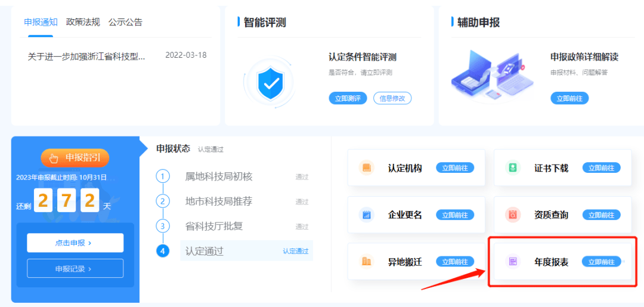Click 立即前往 next to 年度报表
644x307 pixels.
point(602,262)
